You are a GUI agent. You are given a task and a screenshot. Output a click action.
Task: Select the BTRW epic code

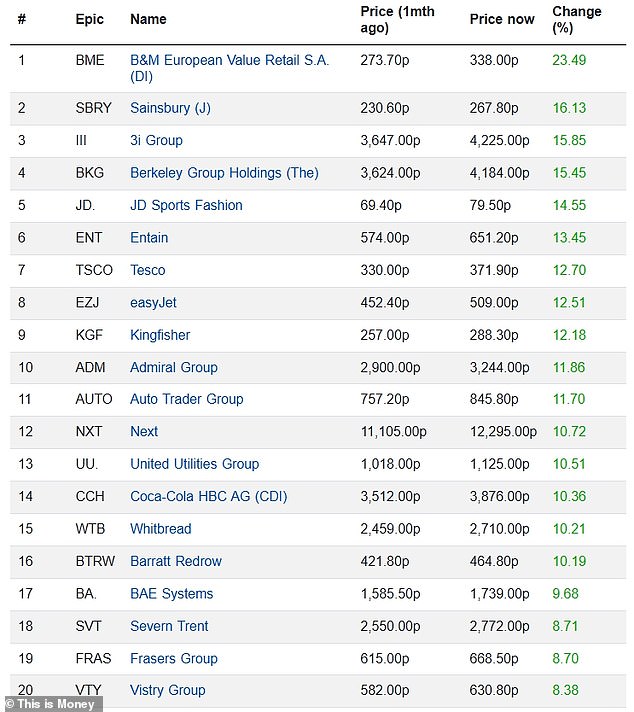point(95,561)
